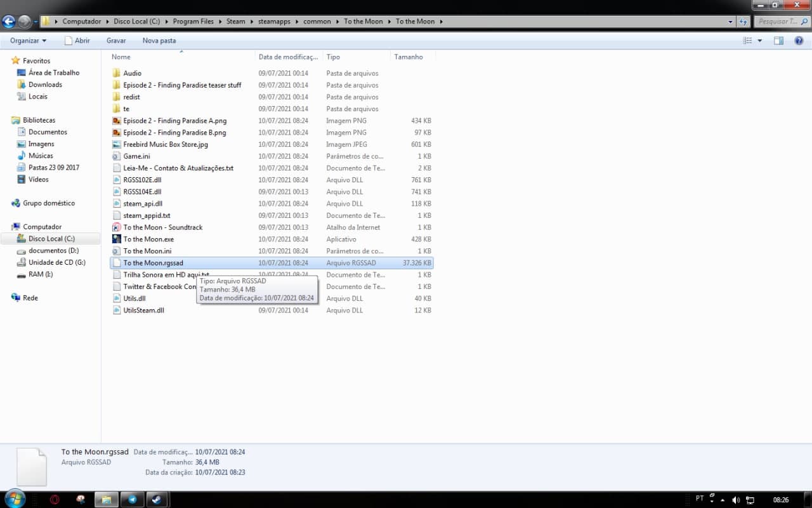Screen dimensions: 812x508
Task: Open the address bar history dropdown
Action: (x=730, y=22)
